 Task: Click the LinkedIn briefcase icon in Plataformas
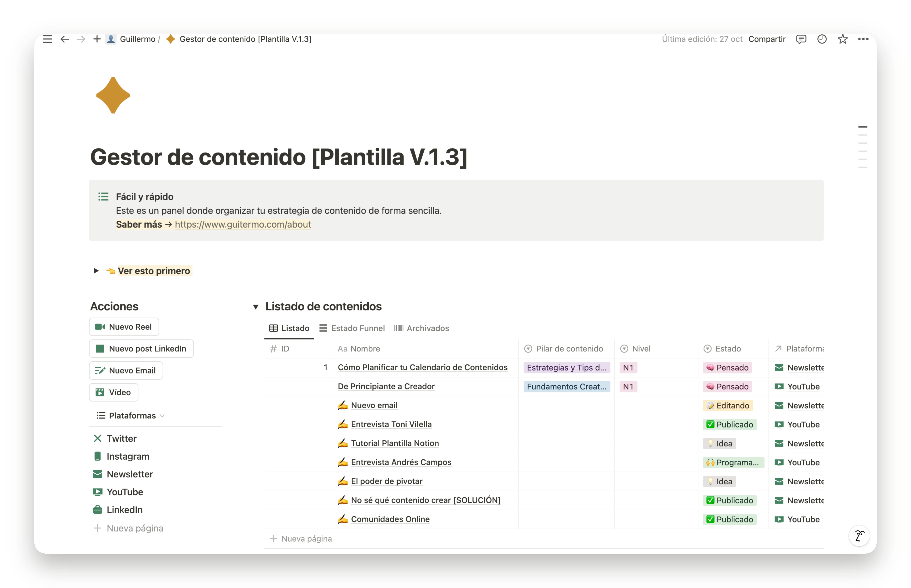click(97, 510)
